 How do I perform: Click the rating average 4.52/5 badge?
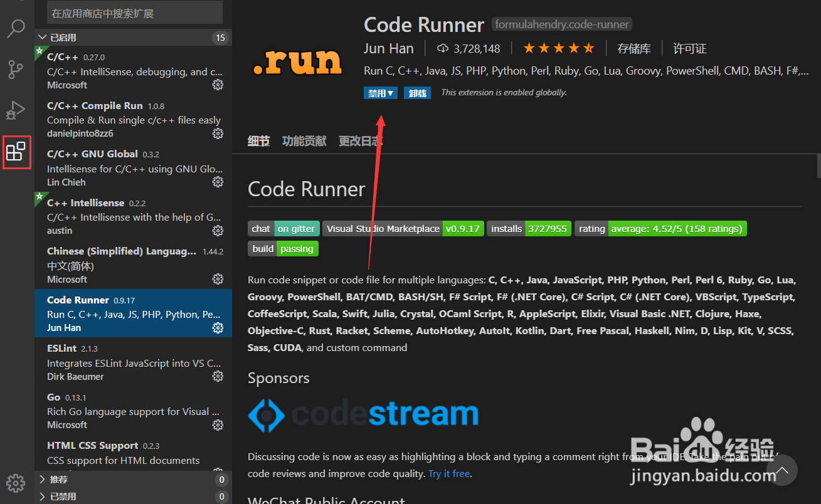click(x=660, y=229)
